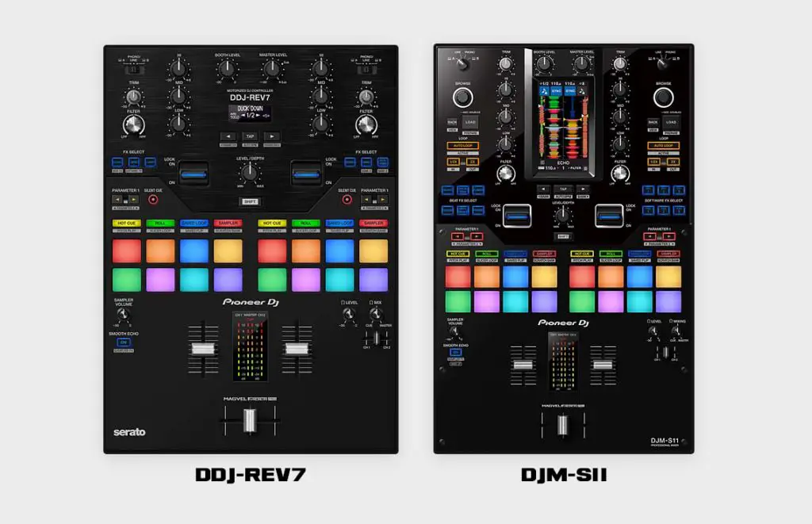Viewport: 812px width, 524px height.
Task: Enable right deck AUTO LOOP on DJM-S11
Action: click(x=664, y=146)
